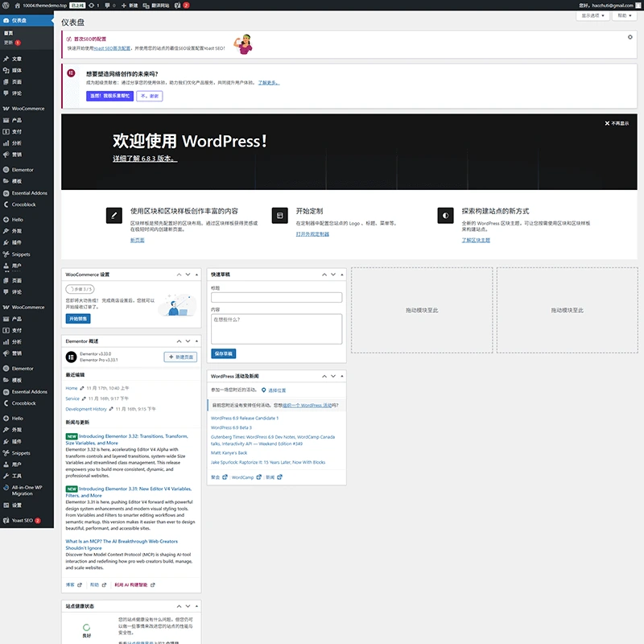Click the Elementor logo in Elementor 概述 widget
644x644 pixels.
point(71,357)
